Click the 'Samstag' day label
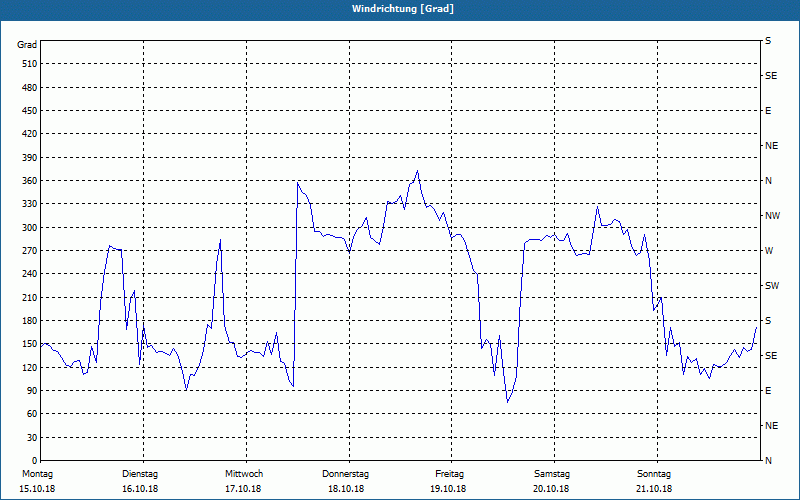This screenshot has height=500, width=800. pos(552,474)
